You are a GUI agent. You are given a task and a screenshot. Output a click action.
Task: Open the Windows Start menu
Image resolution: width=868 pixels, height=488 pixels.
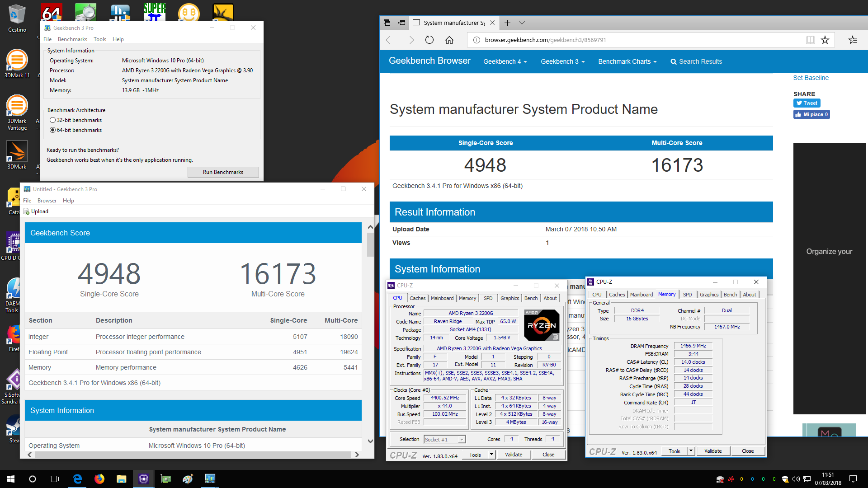point(11,479)
